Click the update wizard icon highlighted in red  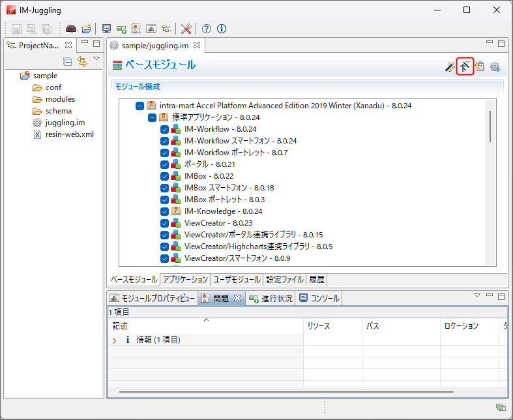(465, 67)
